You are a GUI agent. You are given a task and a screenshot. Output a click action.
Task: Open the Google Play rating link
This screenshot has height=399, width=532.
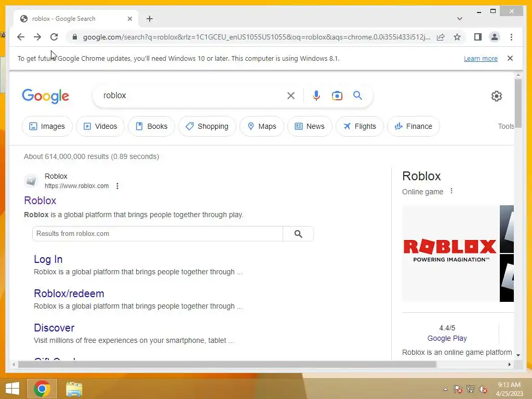click(x=447, y=338)
